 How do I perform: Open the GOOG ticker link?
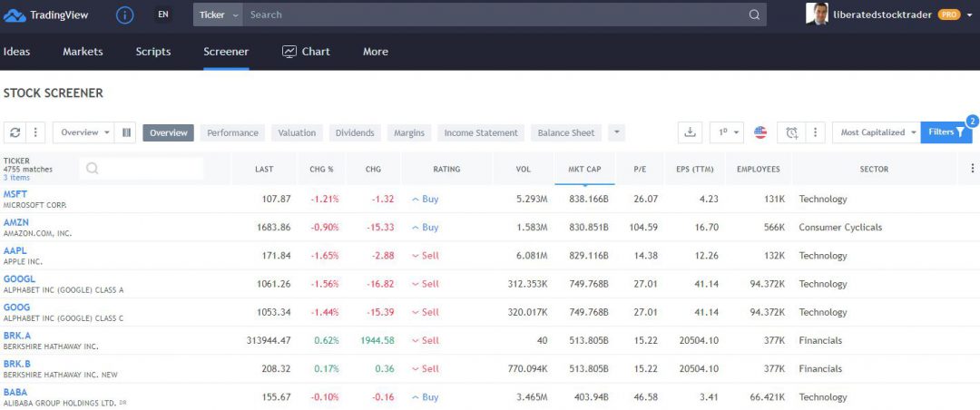tap(17, 307)
